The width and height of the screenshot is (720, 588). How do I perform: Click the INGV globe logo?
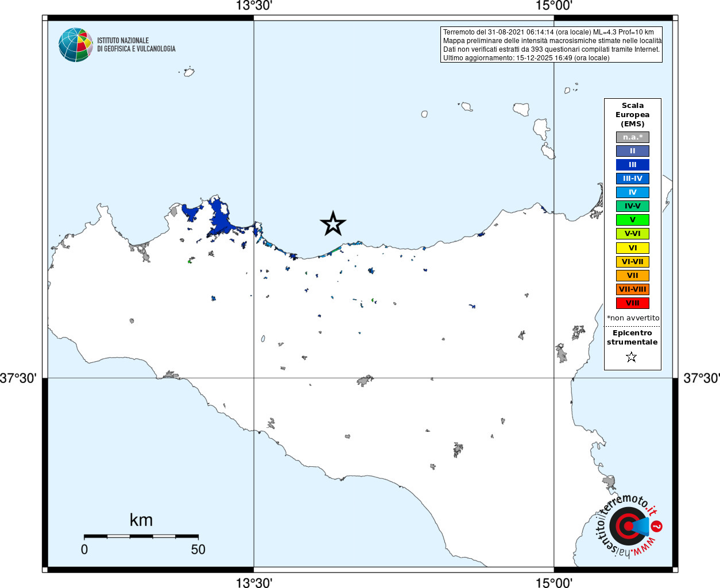pyautogui.click(x=76, y=45)
